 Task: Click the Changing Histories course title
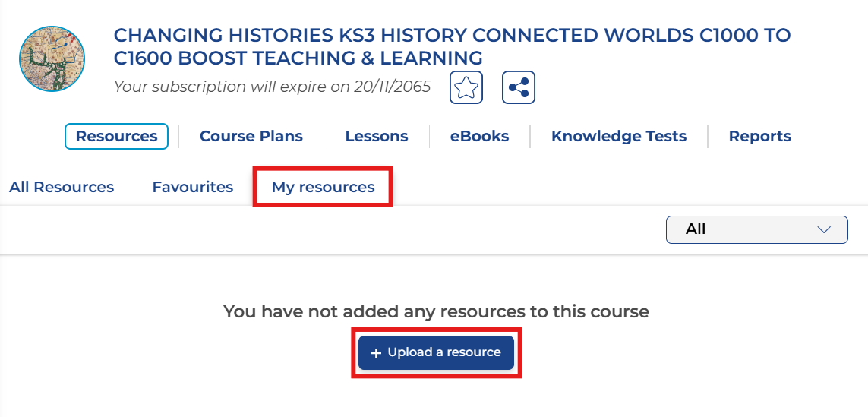[452, 46]
